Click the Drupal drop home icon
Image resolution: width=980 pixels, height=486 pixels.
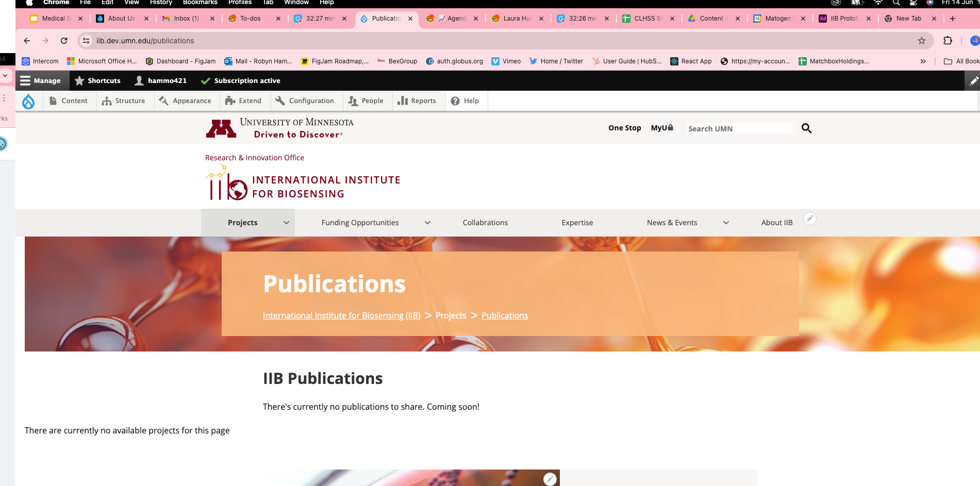(28, 101)
